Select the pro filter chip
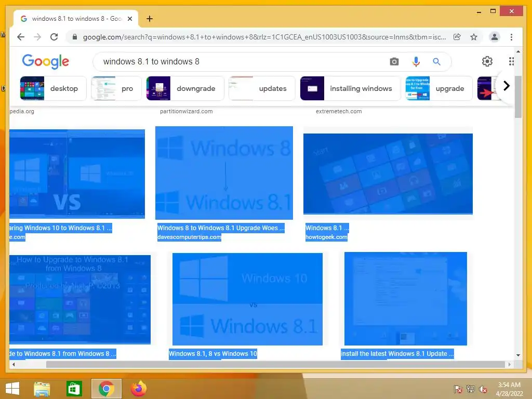The image size is (532, 399). click(116, 88)
